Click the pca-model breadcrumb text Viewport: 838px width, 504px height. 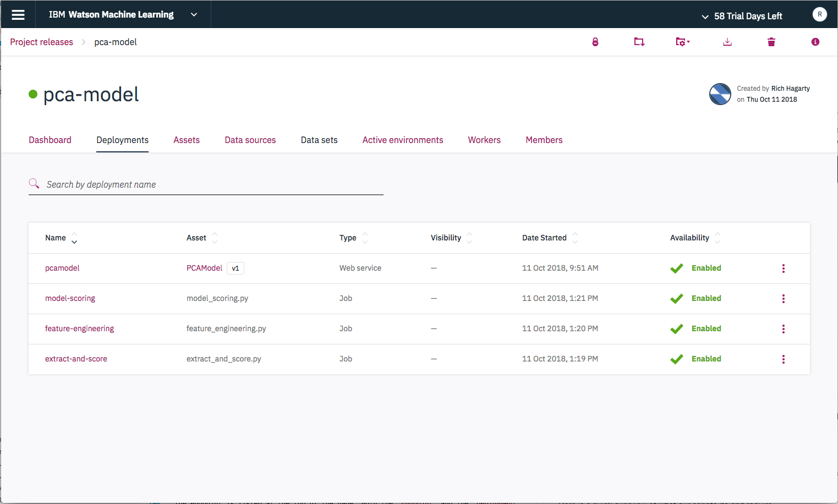coord(116,42)
